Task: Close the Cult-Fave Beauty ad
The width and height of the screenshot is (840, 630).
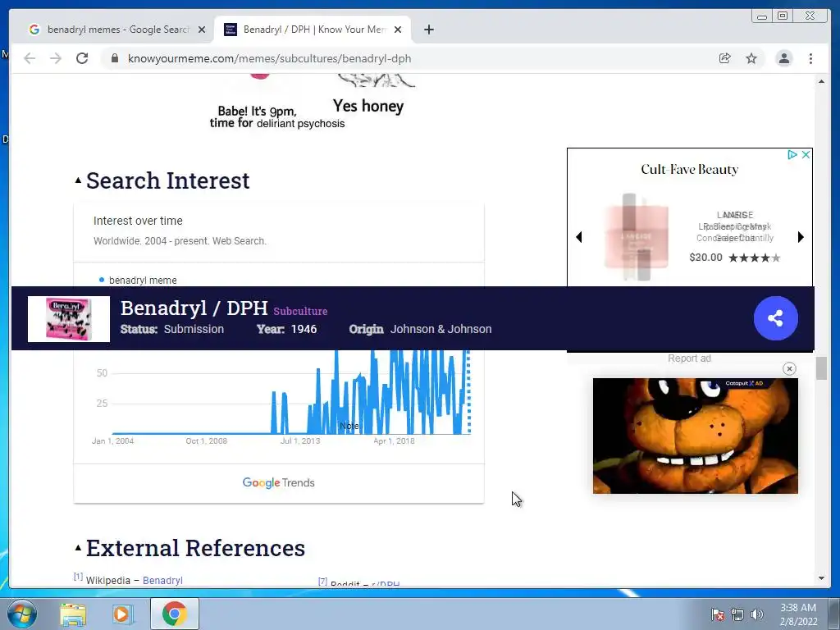Action: [x=806, y=155]
